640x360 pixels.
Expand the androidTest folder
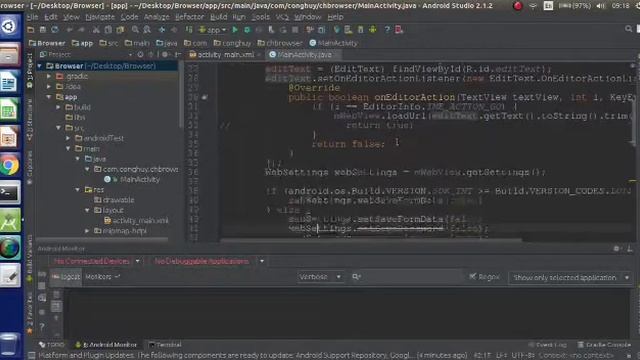pyautogui.click(x=69, y=138)
